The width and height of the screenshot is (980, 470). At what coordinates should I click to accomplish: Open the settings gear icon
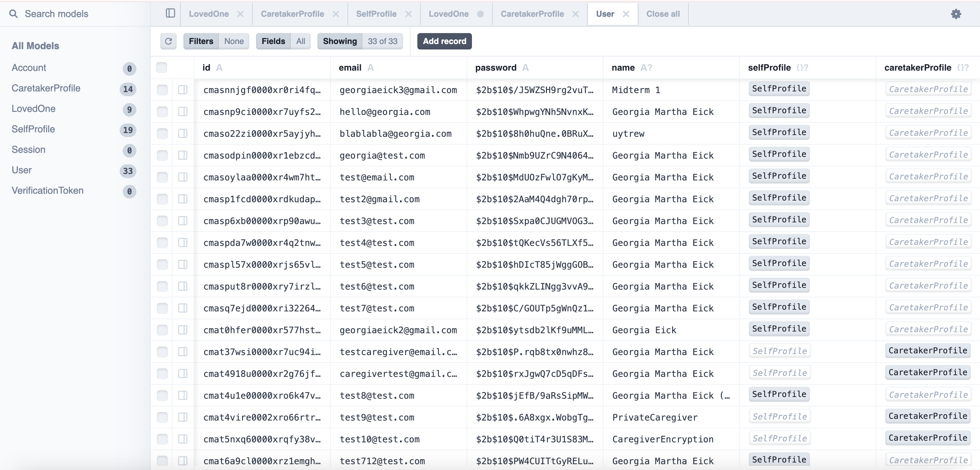pyautogui.click(x=956, y=14)
